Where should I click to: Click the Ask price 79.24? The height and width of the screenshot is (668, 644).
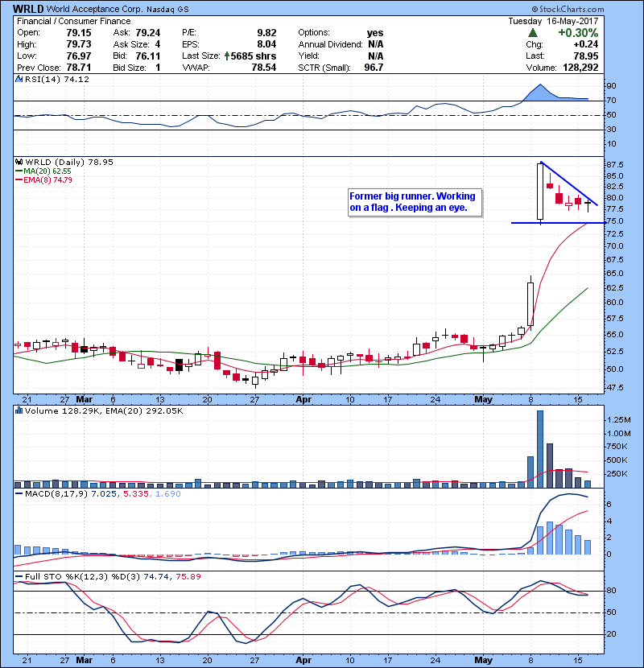coord(148,33)
